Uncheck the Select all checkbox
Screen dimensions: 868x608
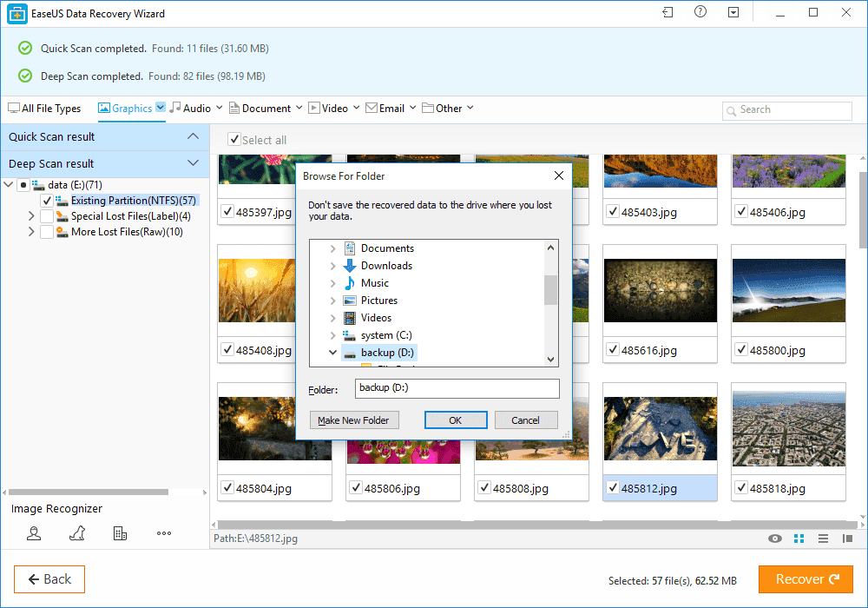point(233,140)
